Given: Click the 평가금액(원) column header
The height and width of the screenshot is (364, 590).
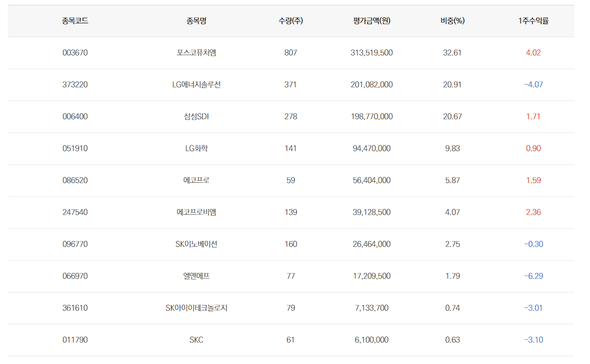Looking at the screenshot, I should [x=372, y=21].
